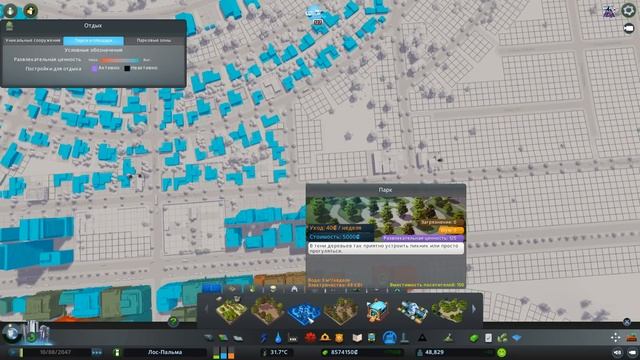Select the second plaza park thumbnail

point(267,310)
